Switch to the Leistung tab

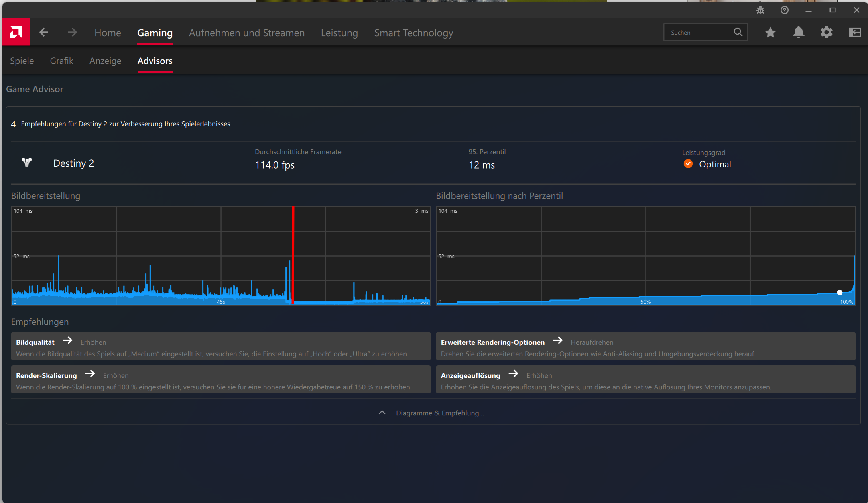pos(339,33)
